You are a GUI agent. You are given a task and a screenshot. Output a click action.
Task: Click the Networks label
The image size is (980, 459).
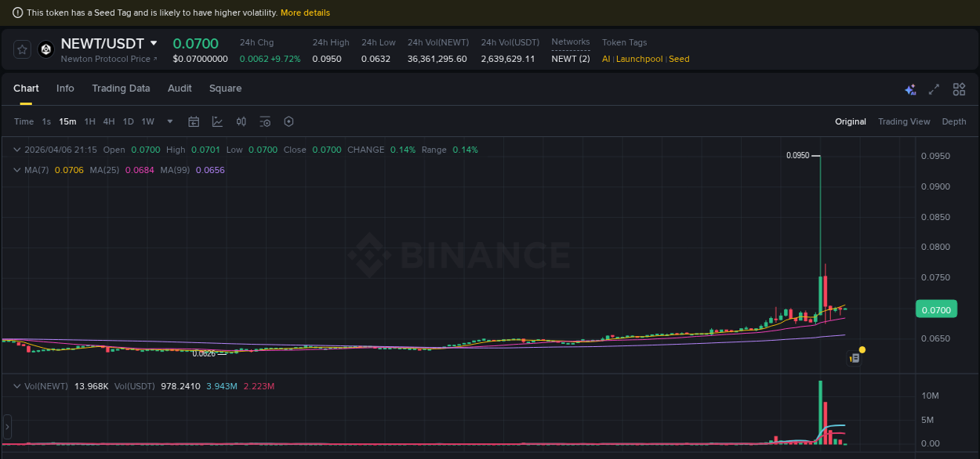[571, 42]
